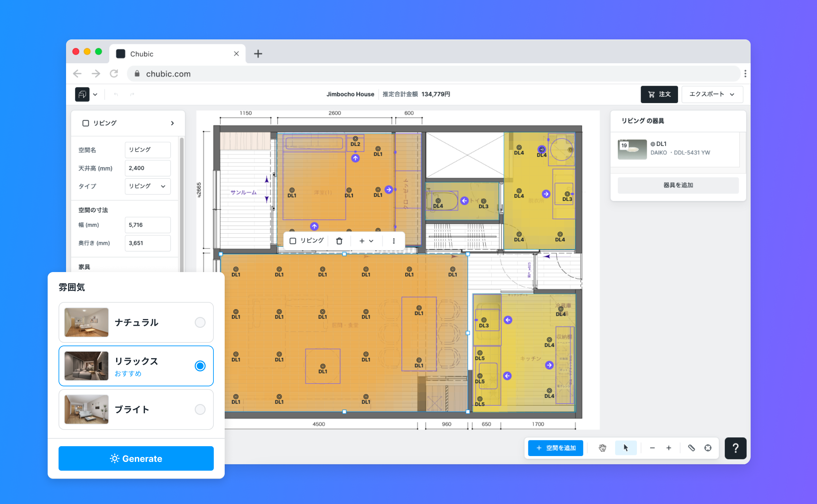Click the zoom out minus icon
Viewport: 817px width, 504px height.
(652, 448)
